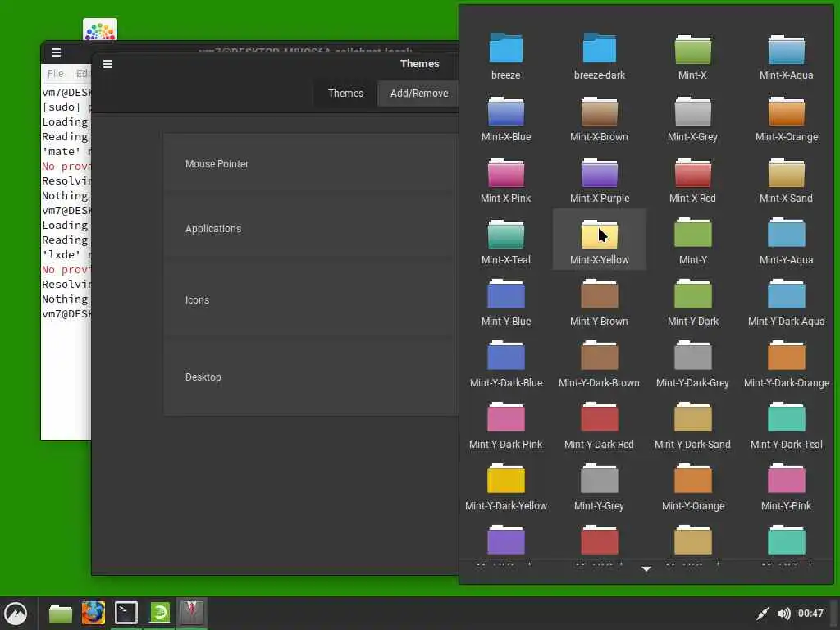Select the breeze-dark icon theme
Image resolution: width=840 pixels, height=630 pixels.
pyautogui.click(x=599, y=56)
